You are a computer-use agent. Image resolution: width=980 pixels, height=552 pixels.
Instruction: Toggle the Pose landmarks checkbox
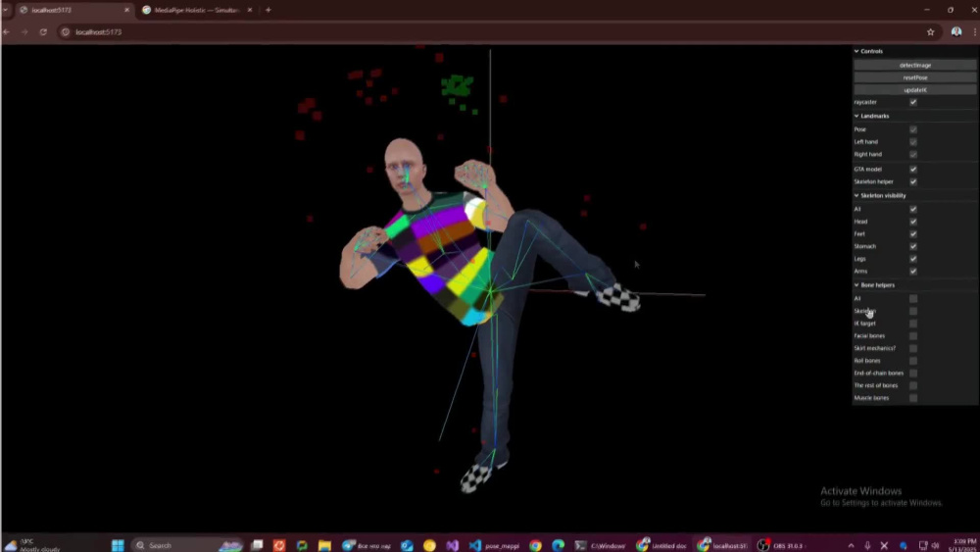click(913, 129)
